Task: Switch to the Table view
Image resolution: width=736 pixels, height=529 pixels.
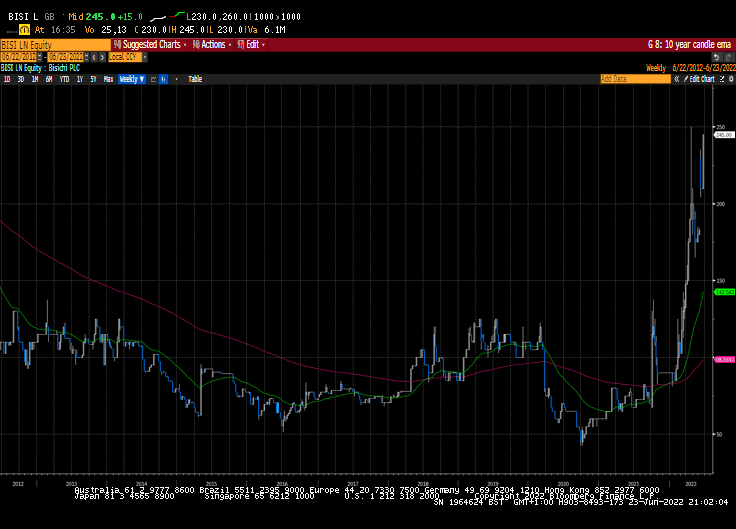Action: pos(195,78)
